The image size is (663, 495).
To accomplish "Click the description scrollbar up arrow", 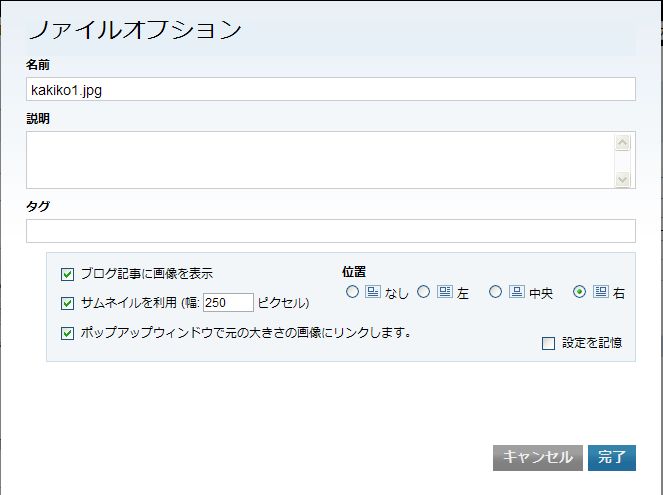I will click(x=622, y=143).
